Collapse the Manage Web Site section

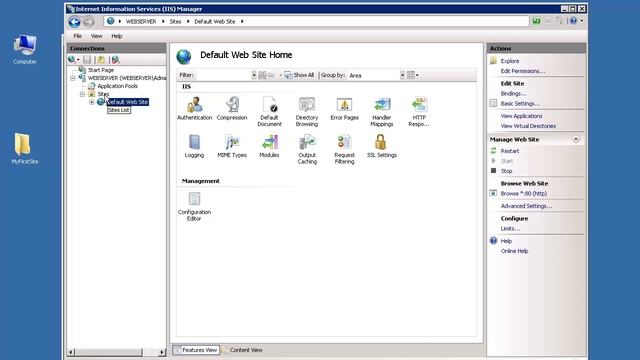576,139
